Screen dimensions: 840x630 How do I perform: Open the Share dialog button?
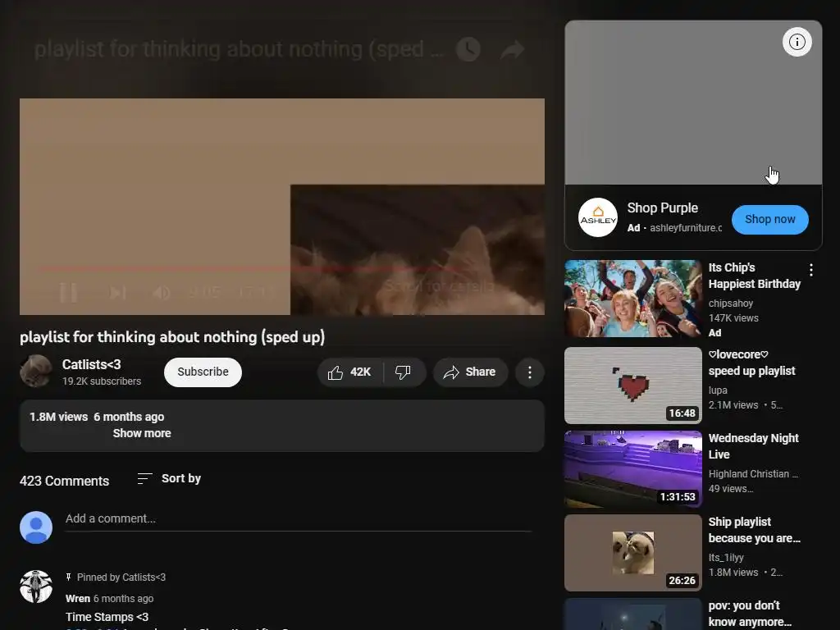pos(470,372)
